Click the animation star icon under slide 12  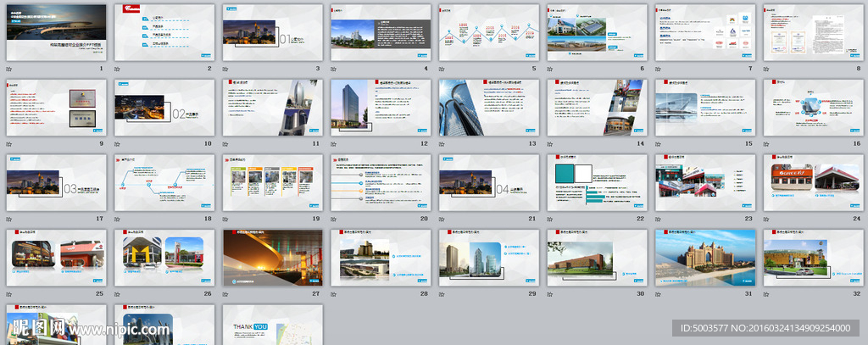pos(334,143)
